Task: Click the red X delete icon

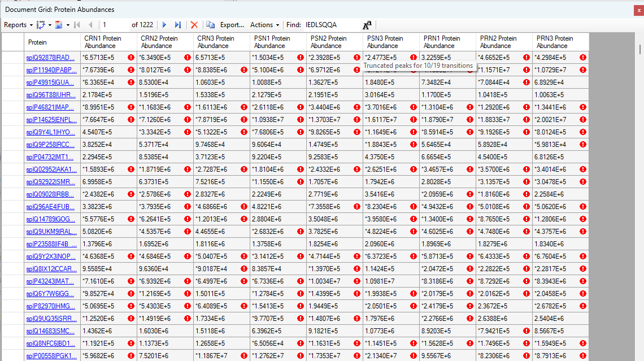Action: 194,25
